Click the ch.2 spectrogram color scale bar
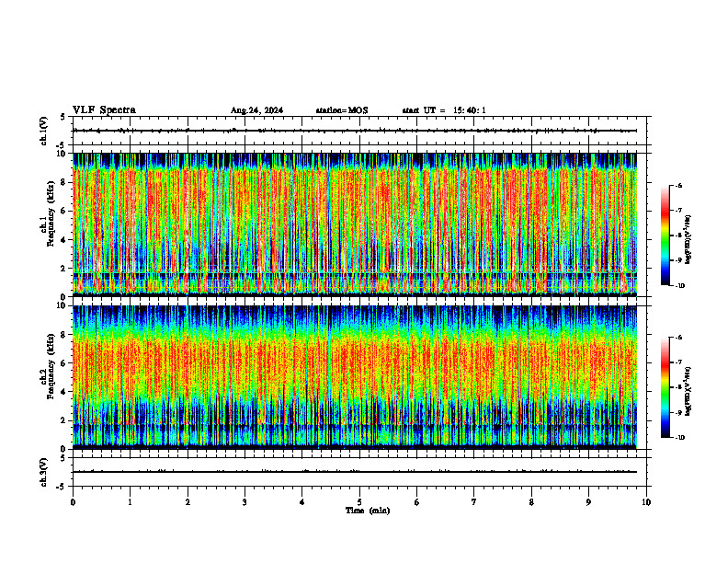The image size is (728, 563). click(665, 387)
